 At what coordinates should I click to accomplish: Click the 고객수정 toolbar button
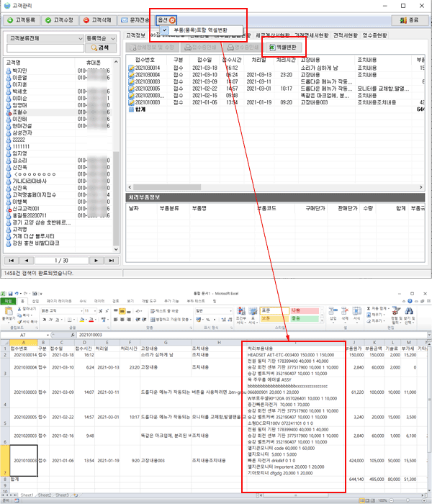pos(60,20)
